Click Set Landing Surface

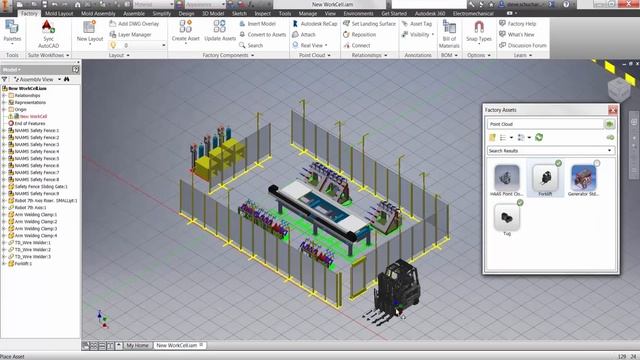[x=369, y=24]
